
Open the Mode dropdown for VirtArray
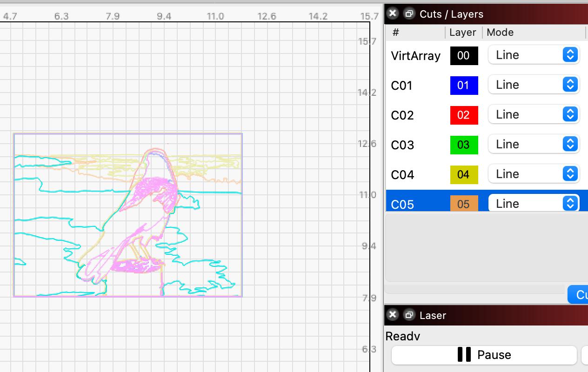click(x=533, y=55)
